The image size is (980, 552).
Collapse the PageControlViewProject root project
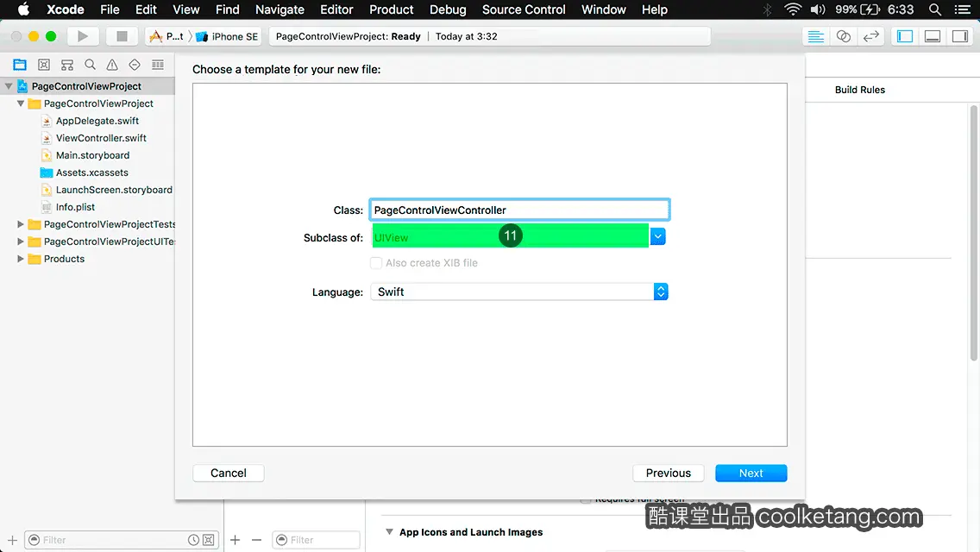tap(9, 86)
